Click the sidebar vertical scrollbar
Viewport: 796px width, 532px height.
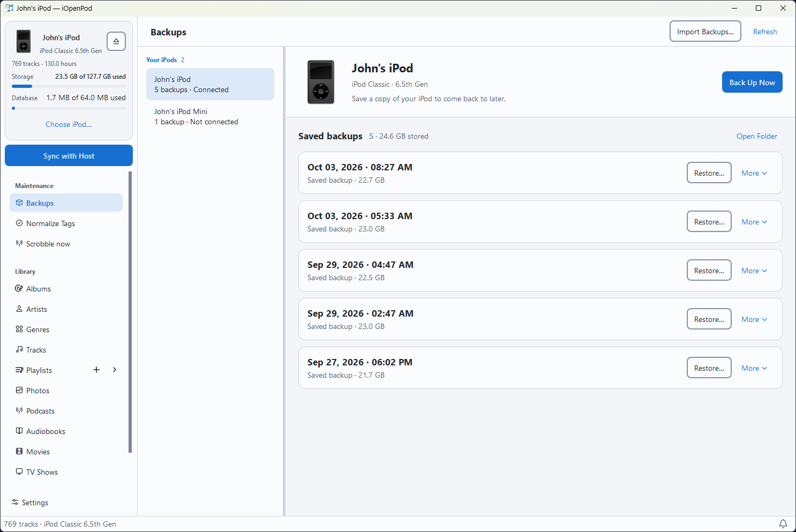click(130, 312)
